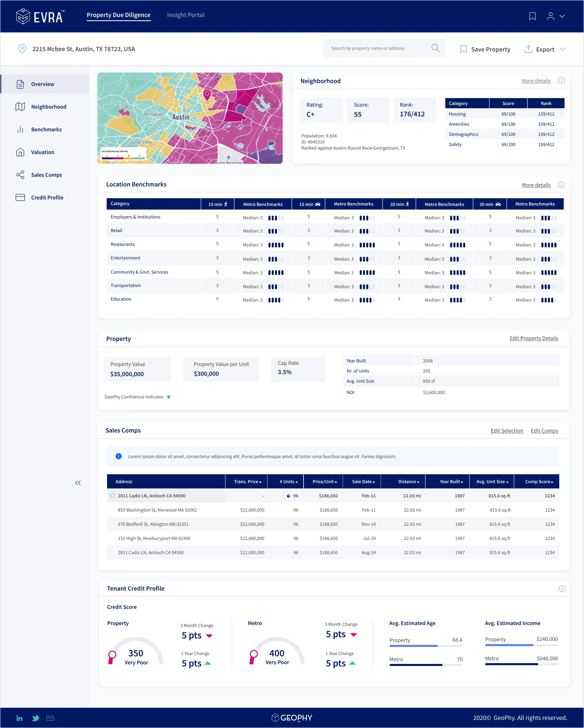Select Overview in the sidebar
This screenshot has width=584, height=728.
coord(45,84)
